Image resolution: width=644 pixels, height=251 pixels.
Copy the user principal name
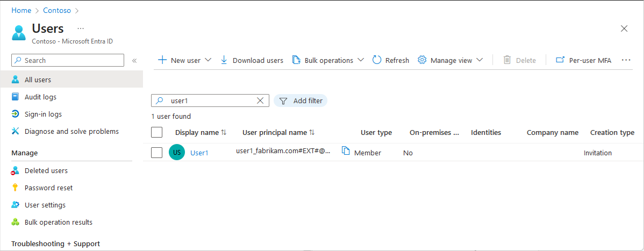pyautogui.click(x=346, y=151)
